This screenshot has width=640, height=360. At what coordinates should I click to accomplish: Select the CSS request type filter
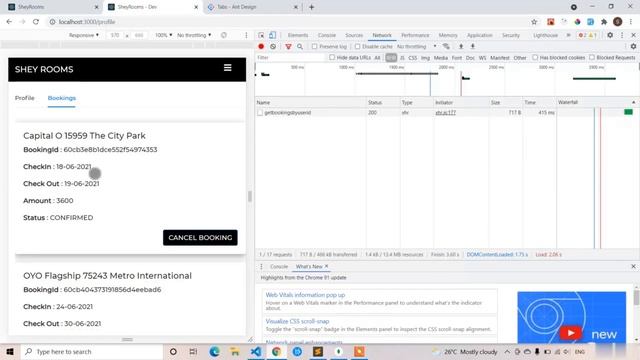(x=413, y=58)
